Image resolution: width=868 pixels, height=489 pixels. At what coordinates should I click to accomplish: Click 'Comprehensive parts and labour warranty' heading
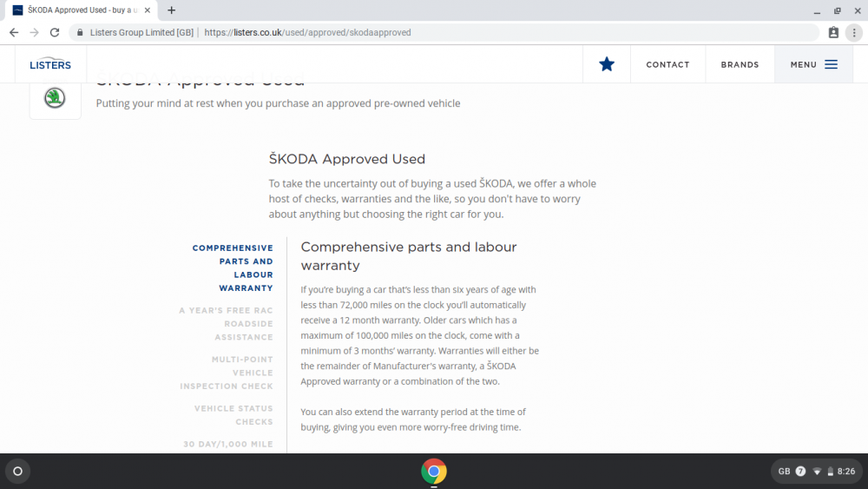coord(409,256)
